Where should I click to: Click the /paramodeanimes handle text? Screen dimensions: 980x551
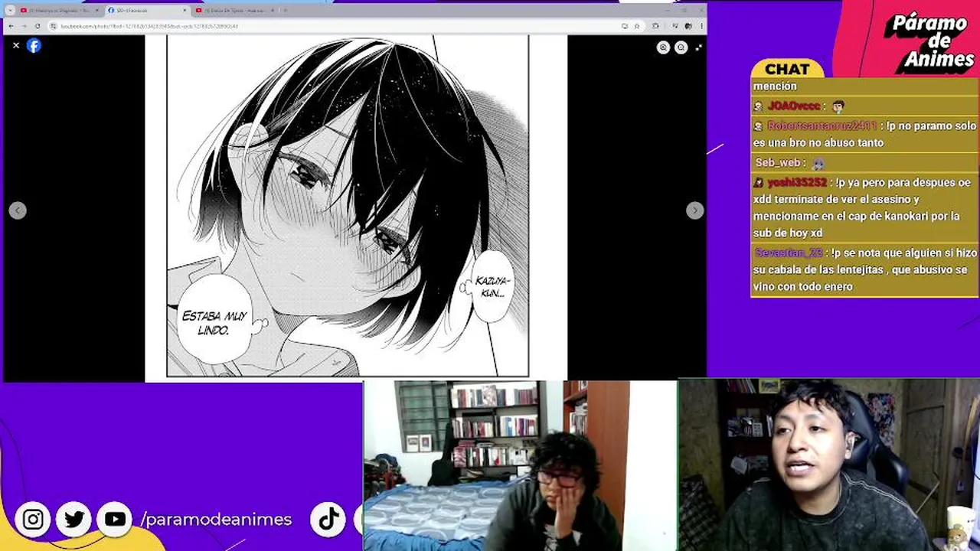point(216,520)
